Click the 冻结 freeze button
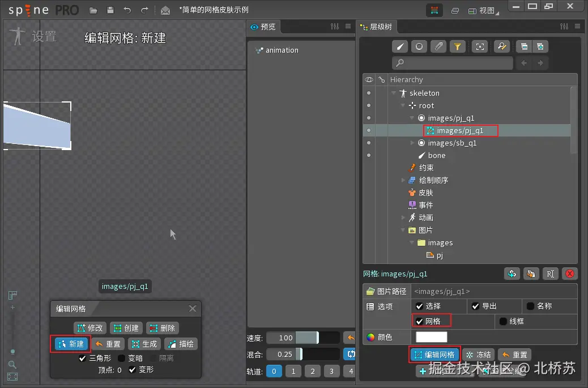The width and height of the screenshot is (588, 388). point(478,355)
